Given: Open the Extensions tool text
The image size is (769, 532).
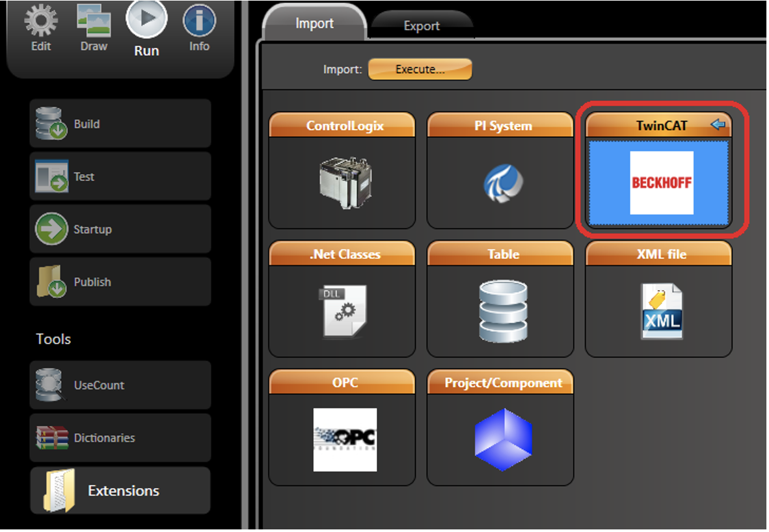Looking at the screenshot, I should [124, 491].
